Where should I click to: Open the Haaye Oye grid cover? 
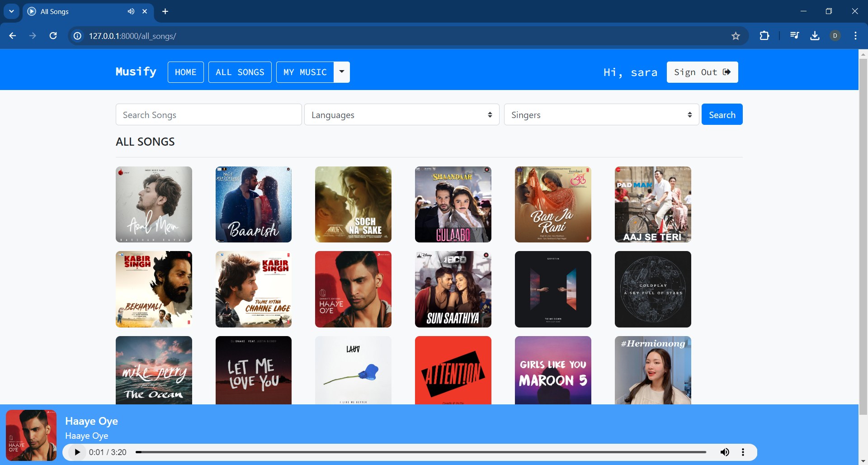[x=353, y=289]
